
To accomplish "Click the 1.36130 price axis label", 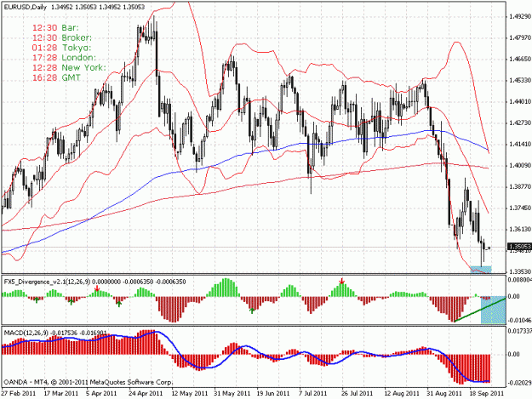I will point(520,229).
